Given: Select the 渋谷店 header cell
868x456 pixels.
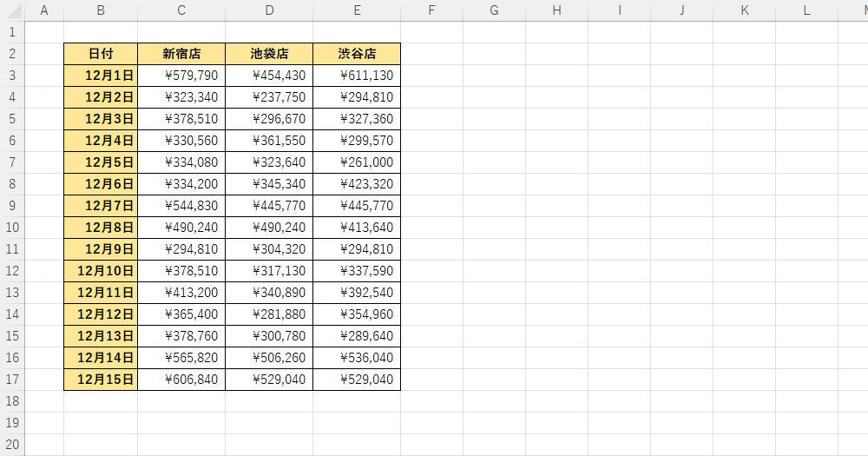Looking at the screenshot, I should point(357,54).
